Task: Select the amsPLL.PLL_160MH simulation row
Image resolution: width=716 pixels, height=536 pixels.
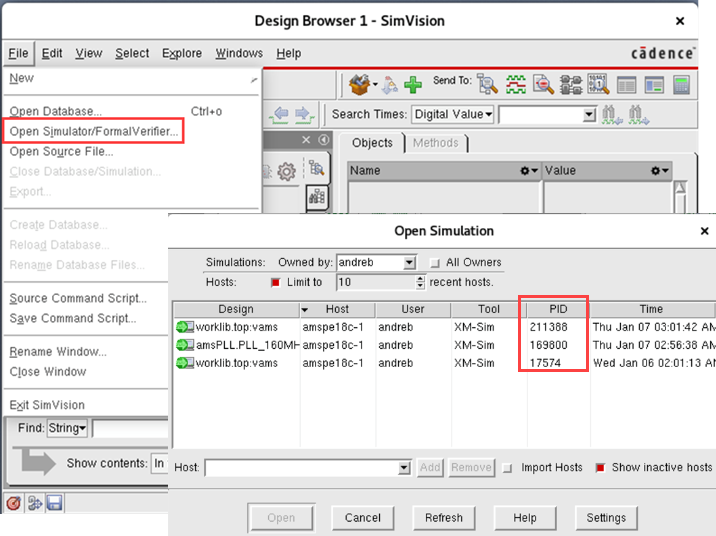Action: coord(235,345)
